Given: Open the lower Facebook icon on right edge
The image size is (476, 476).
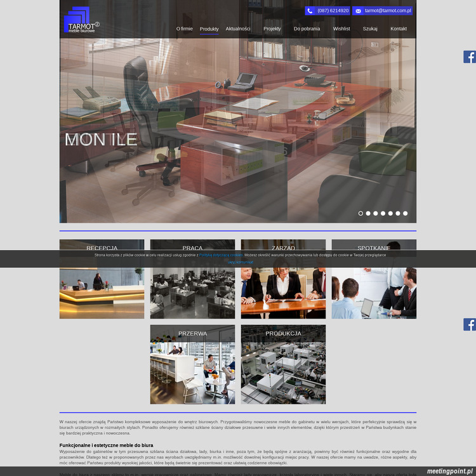Looking at the screenshot, I should 470,324.
